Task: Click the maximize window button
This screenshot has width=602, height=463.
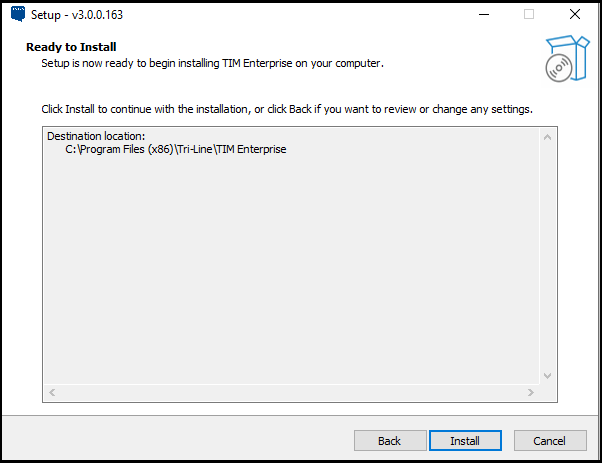Action: (529, 15)
